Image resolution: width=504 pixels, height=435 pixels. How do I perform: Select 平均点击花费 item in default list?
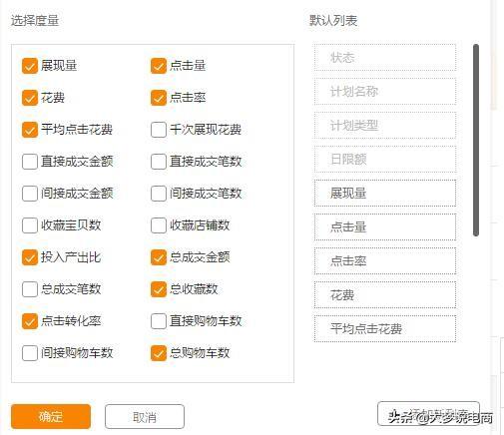coord(385,329)
